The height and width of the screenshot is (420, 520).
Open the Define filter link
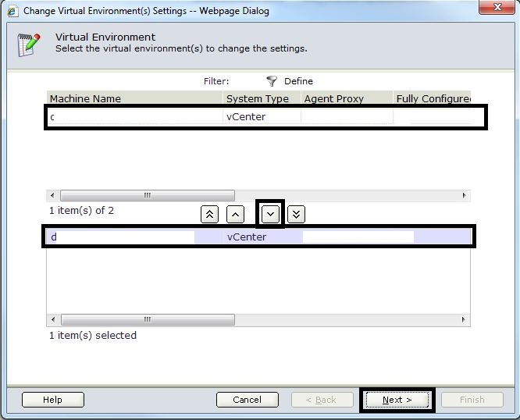click(298, 81)
